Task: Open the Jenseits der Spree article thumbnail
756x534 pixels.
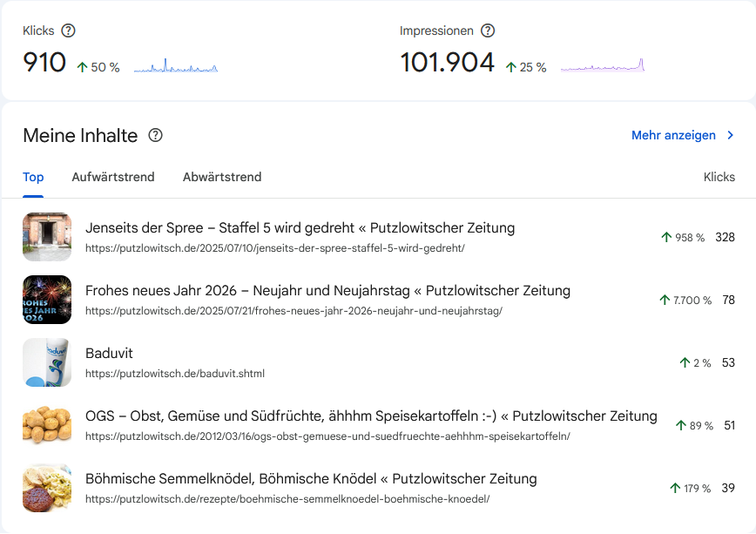Action: pyautogui.click(x=47, y=237)
